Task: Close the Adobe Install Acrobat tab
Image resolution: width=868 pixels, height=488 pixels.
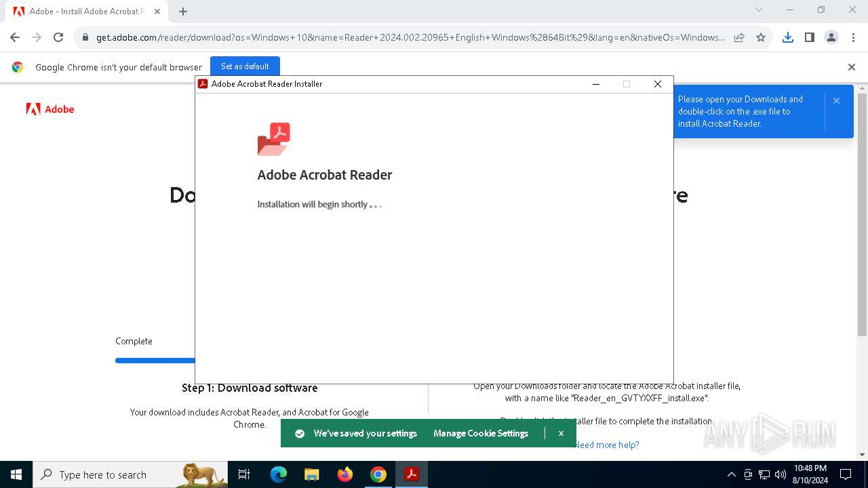Action: 157,12
